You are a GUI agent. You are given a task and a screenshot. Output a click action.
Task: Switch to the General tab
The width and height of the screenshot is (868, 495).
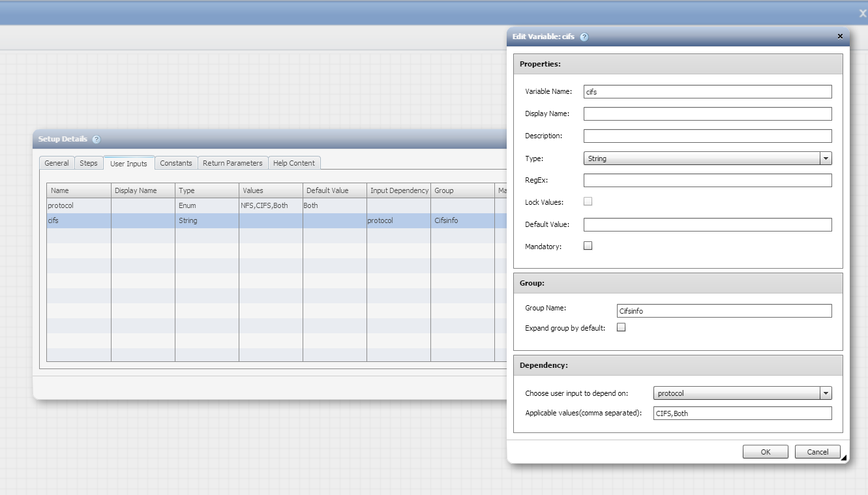(57, 163)
